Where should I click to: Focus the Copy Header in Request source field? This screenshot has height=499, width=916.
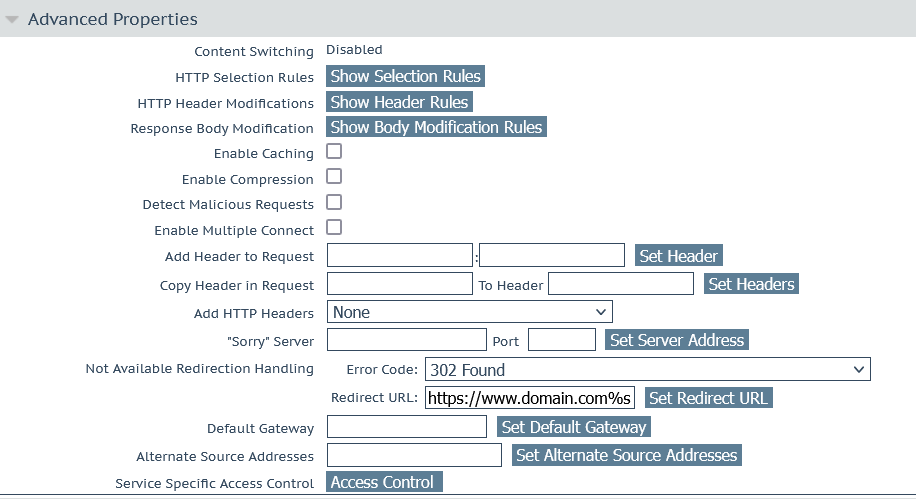point(400,284)
